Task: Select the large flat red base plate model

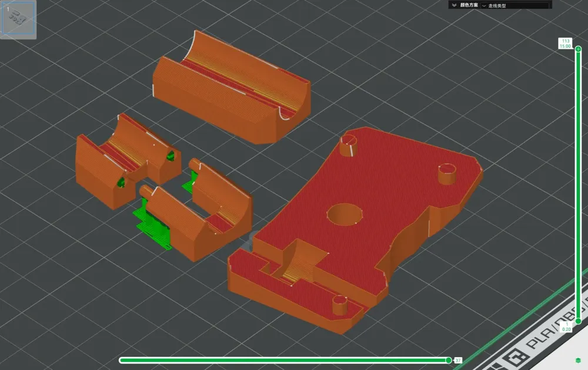Action: (355, 229)
